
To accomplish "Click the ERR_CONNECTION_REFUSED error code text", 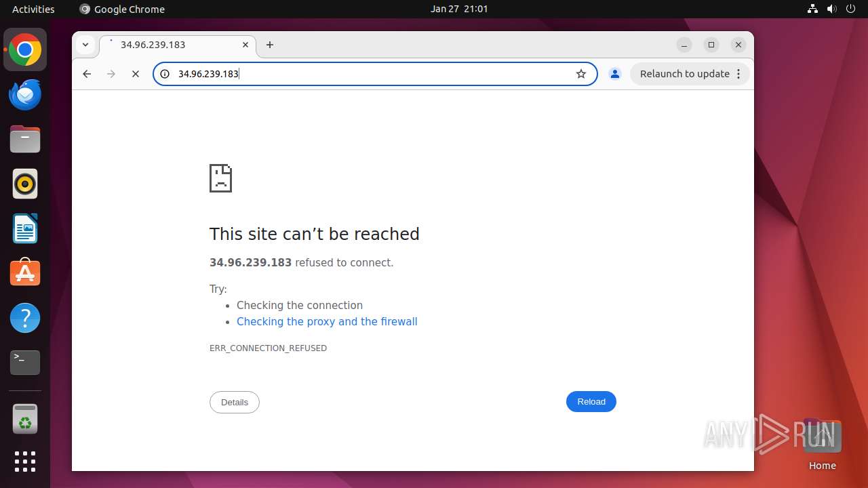I will 268,348.
